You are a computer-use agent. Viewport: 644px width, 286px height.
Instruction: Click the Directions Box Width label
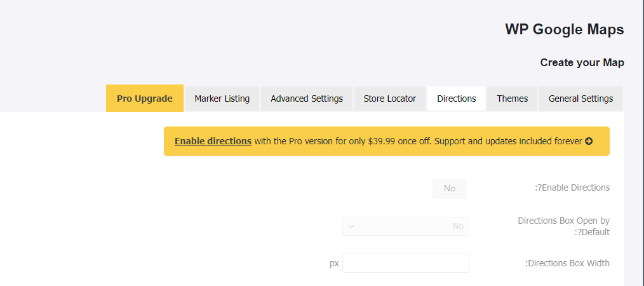pos(567,263)
